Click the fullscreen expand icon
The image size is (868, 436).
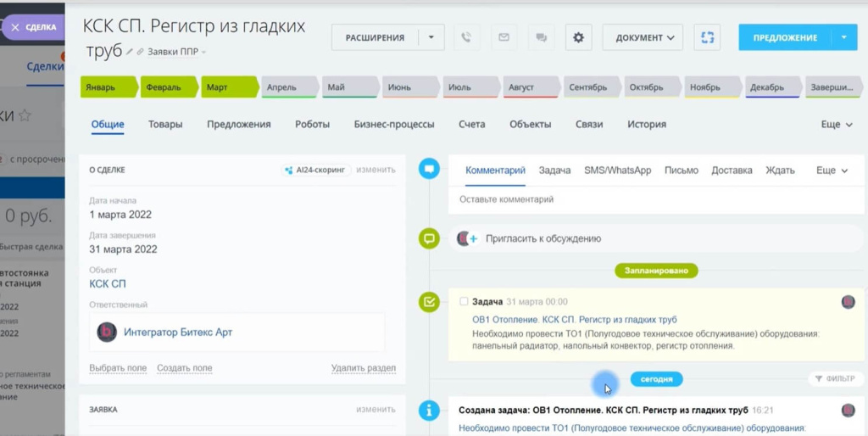[x=708, y=37]
